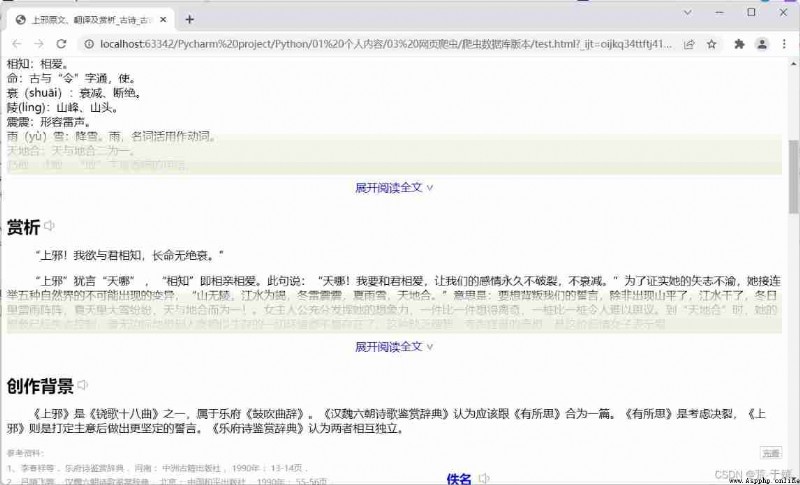Maximize the browser window
Image resolution: width=800 pixels, height=485 pixels.
pyautogui.click(x=751, y=12)
